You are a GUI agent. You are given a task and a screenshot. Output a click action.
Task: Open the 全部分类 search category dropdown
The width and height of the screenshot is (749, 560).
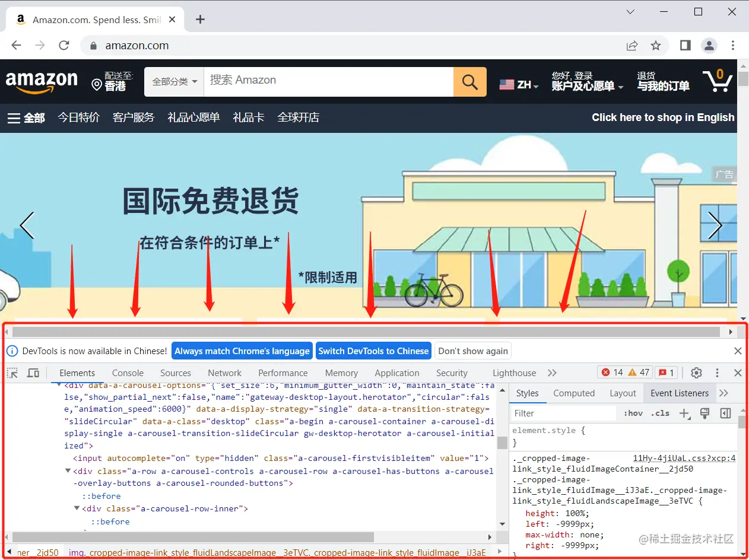pos(174,82)
